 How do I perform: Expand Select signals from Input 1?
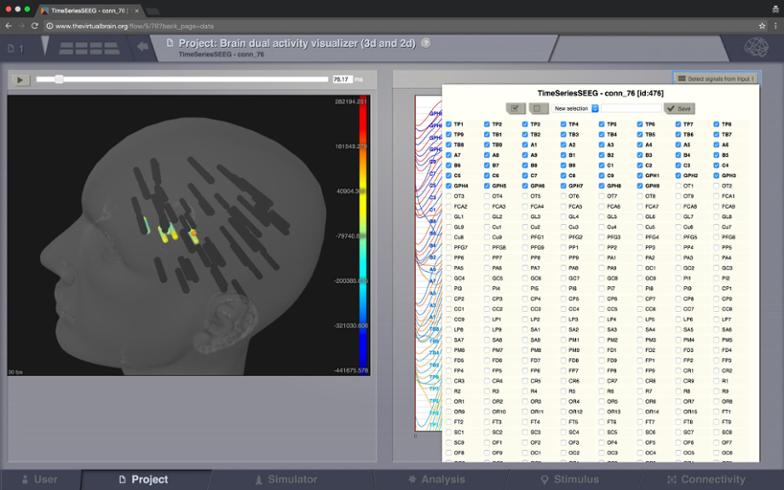[x=714, y=78]
